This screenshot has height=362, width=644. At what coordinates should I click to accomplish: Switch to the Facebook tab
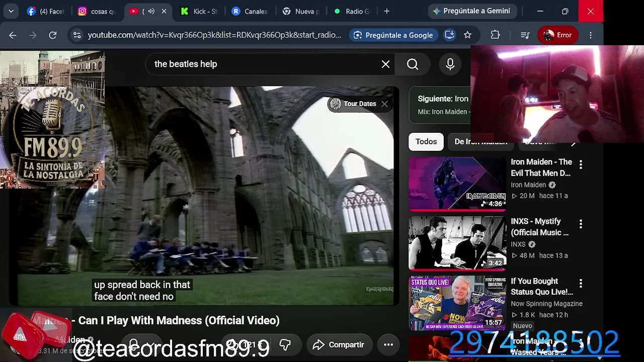45,11
